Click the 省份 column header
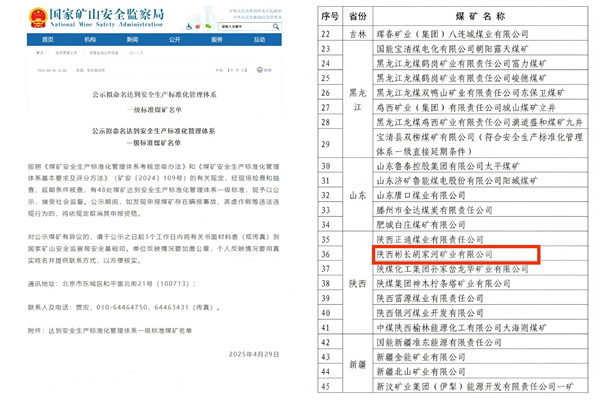Viewport: 600px width, 400px height. point(358,16)
